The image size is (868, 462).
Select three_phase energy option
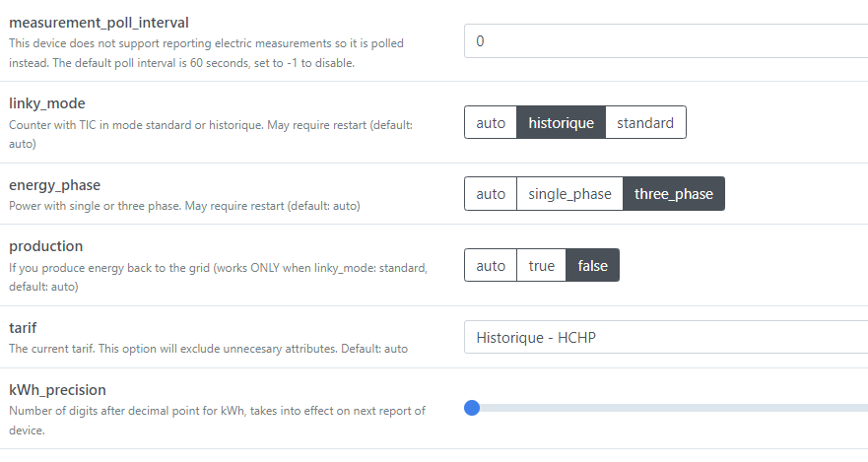tap(673, 194)
